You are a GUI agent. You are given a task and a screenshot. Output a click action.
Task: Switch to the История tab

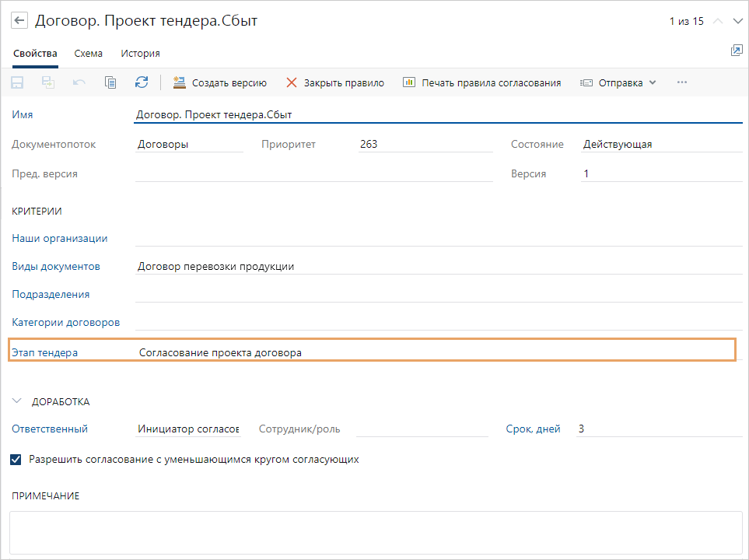(140, 54)
